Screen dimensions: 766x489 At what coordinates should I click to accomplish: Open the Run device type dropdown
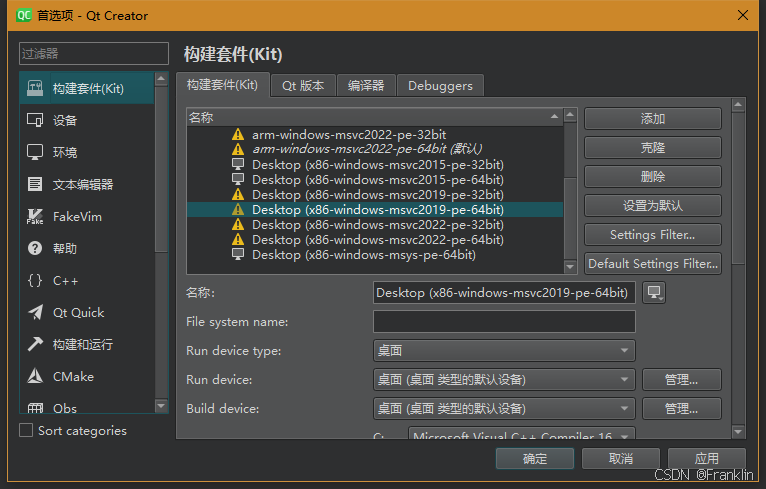pyautogui.click(x=504, y=351)
